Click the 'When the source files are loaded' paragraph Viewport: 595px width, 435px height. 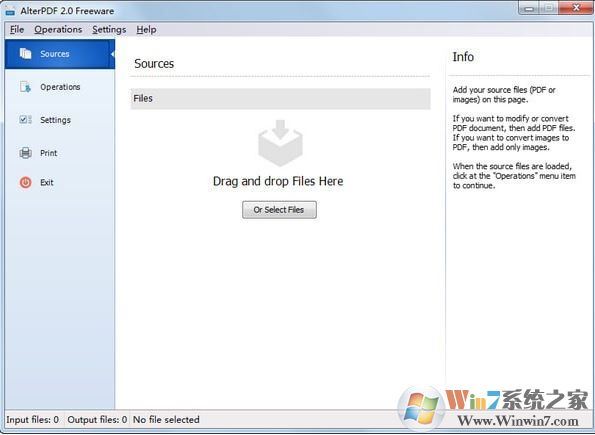pyautogui.click(x=514, y=176)
